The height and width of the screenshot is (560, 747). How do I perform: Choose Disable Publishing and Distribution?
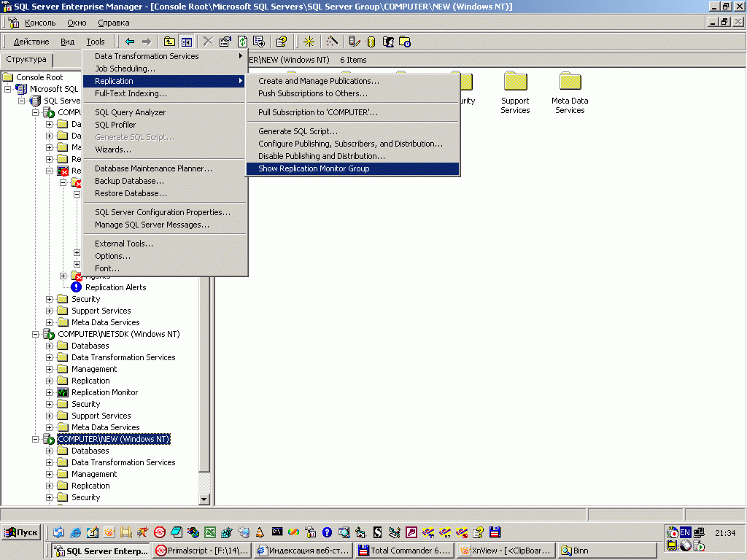pos(352,156)
